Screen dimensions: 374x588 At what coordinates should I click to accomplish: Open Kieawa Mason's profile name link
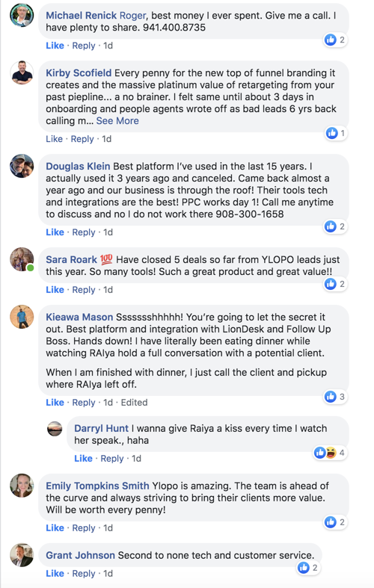point(79,318)
